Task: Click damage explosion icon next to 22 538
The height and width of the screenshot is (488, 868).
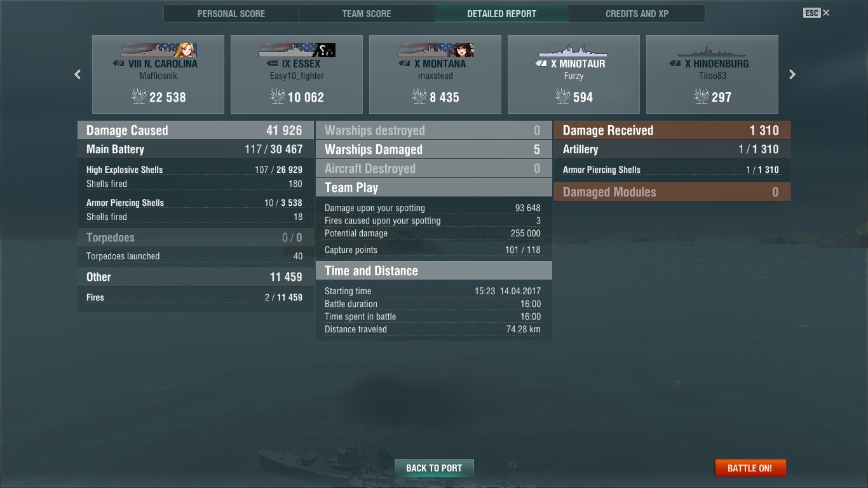Action: pyautogui.click(x=139, y=97)
